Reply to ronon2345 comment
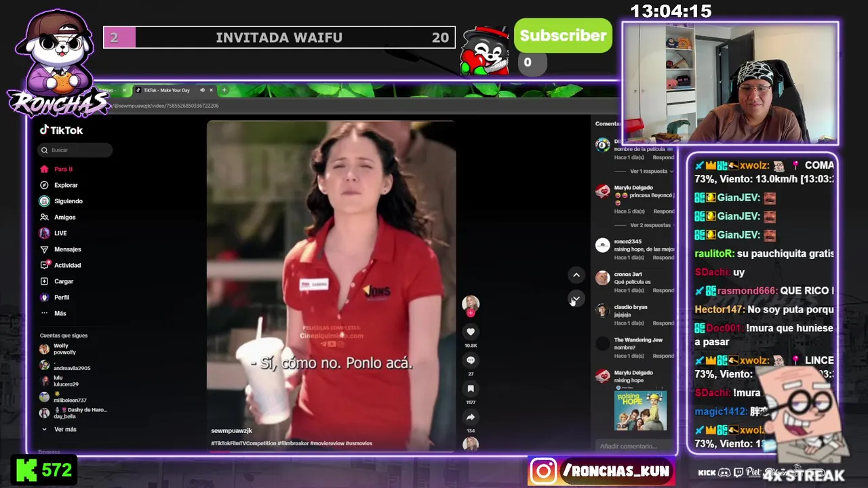The image size is (868, 488). click(663, 258)
